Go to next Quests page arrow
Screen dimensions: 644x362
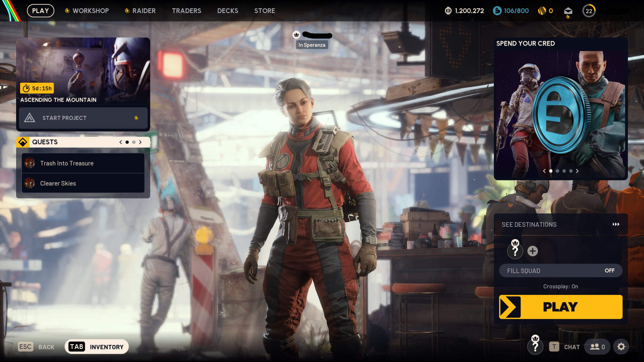pos(140,142)
